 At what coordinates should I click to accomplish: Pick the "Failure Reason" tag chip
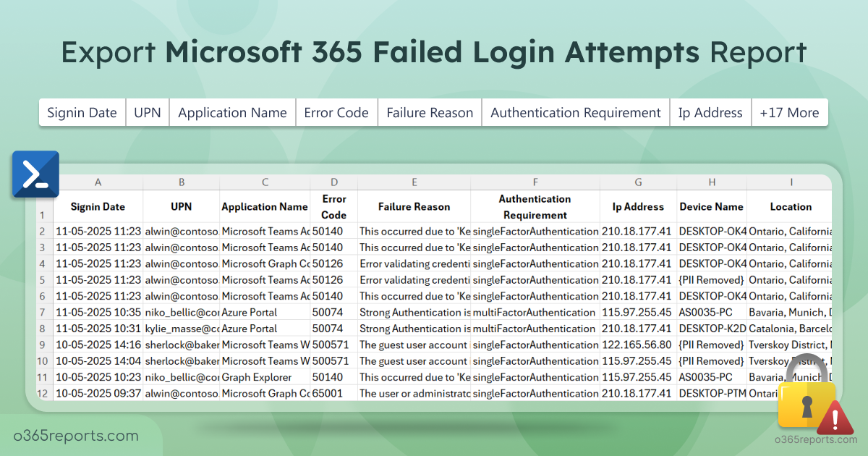pyautogui.click(x=430, y=113)
